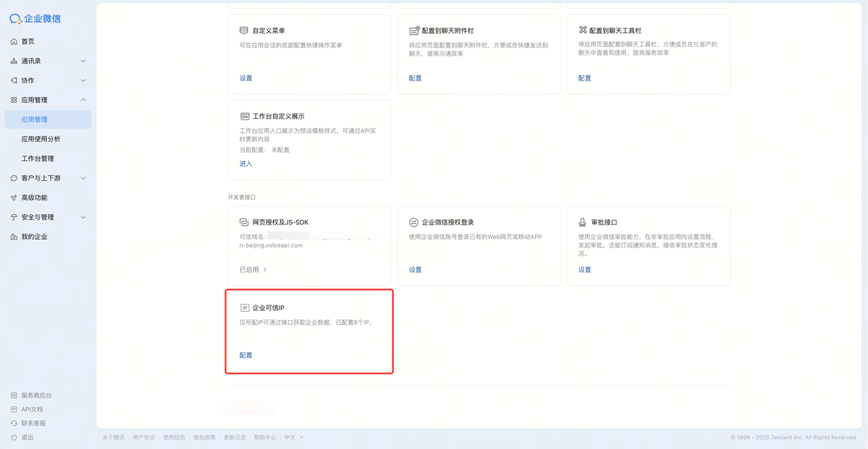Open 帮助中心 footer link
The height and width of the screenshot is (449, 868).
[x=265, y=437]
